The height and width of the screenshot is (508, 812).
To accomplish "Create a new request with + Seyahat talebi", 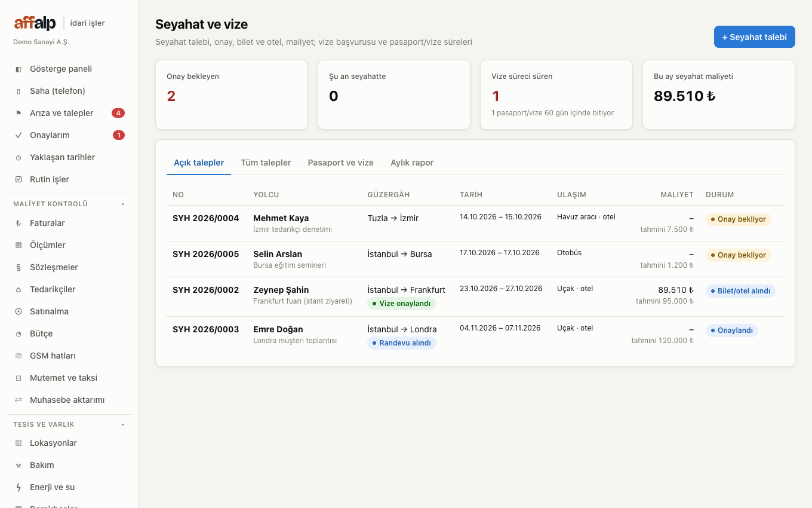I will click(x=755, y=37).
